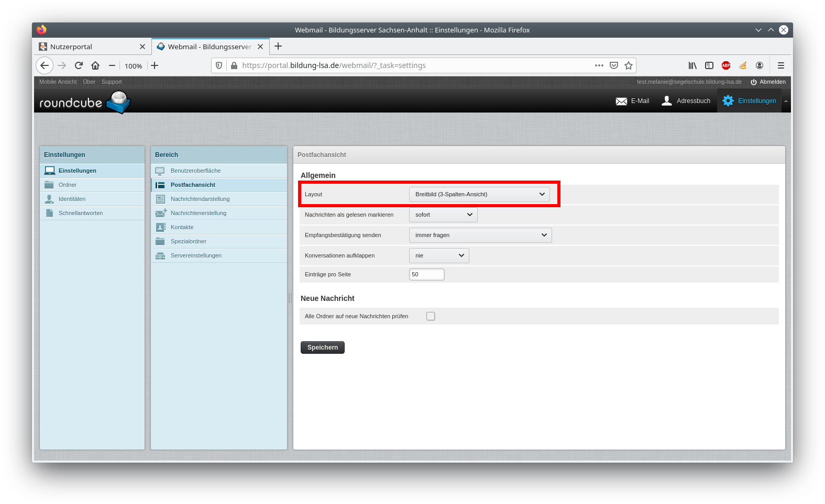Screen dimensions: 825x504
Task: Go back with browser back arrow
Action: tap(45, 65)
